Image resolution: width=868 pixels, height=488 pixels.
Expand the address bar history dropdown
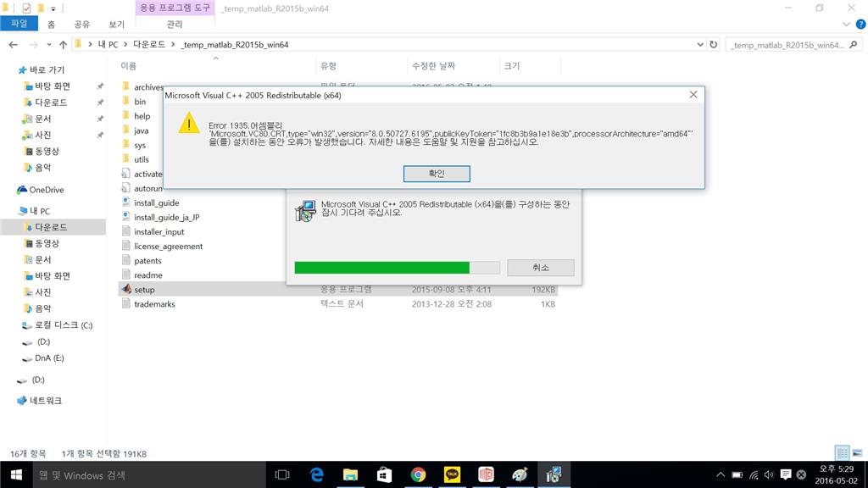click(x=699, y=44)
